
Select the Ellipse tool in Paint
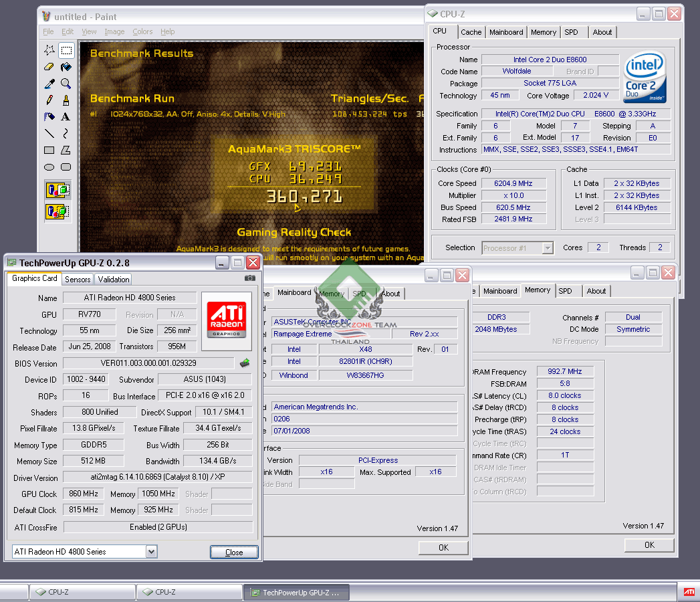click(49, 167)
